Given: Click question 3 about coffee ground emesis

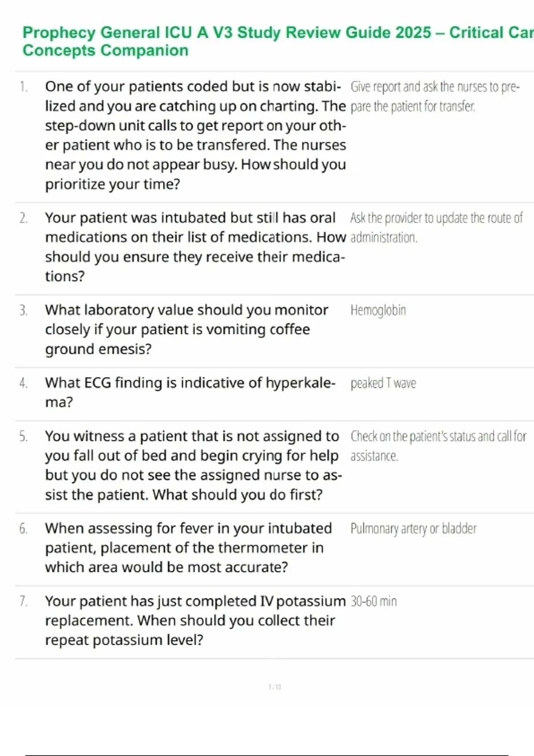Looking at the screenshot, I should point(186,330).
